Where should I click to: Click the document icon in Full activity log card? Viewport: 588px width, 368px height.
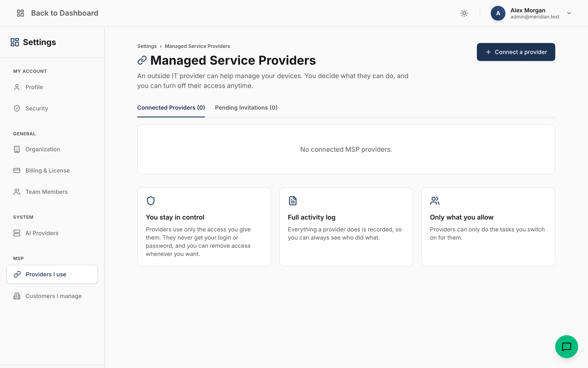293,201
